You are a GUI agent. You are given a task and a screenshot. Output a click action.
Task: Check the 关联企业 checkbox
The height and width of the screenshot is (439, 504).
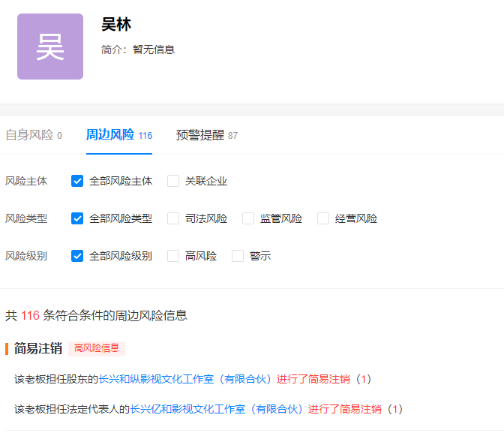(173, 181)
